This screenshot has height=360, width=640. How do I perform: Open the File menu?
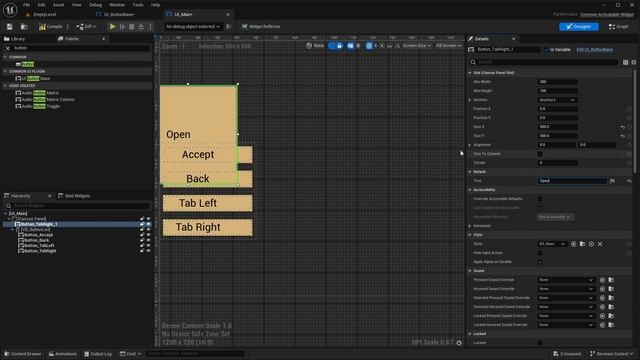tap(27, 5)
